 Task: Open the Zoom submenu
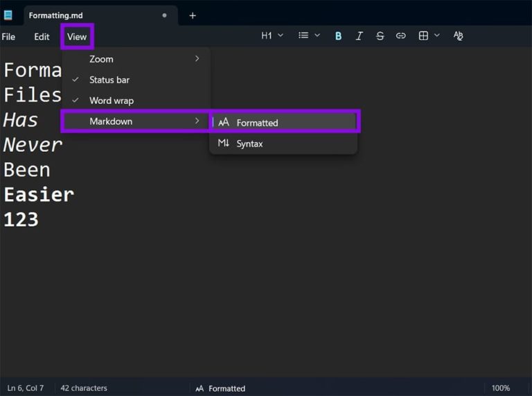pyautogui.click(x=136, y=59)
